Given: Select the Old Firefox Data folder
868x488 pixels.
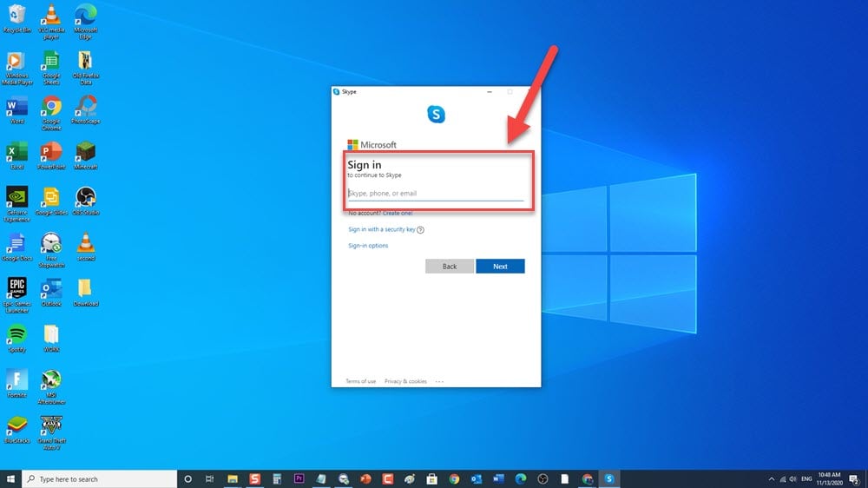Looking at the screenshot, I should coord(86,68).
